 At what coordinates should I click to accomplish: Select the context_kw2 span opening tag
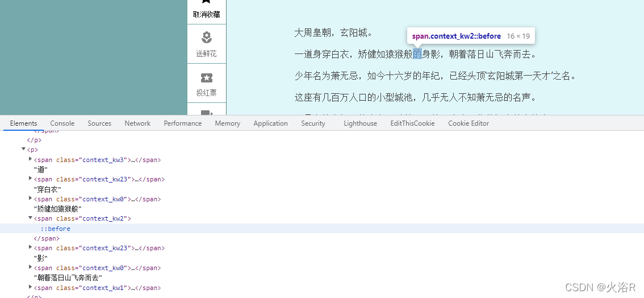point(82,219)
